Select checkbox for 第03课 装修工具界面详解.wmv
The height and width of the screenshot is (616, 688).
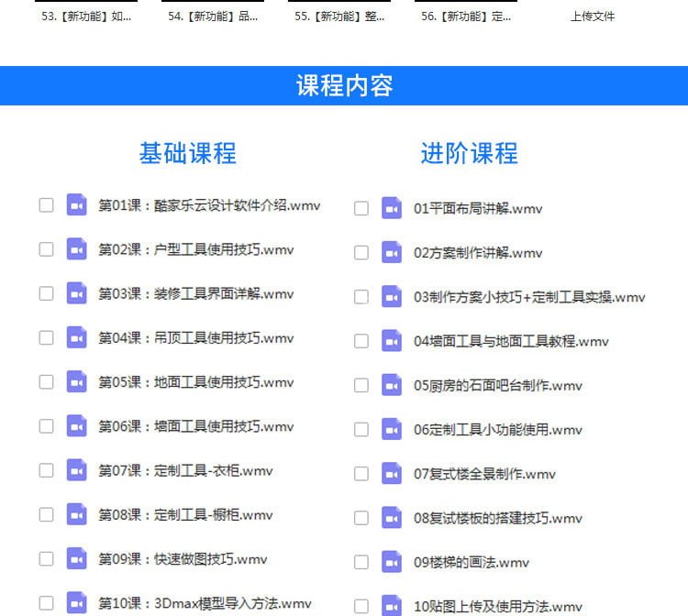click(x=46, y=293)
